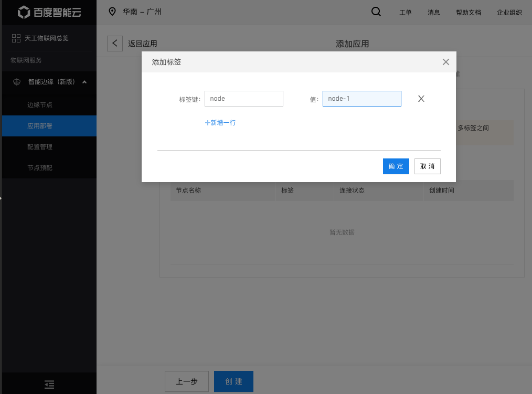Open 企业组织 menu
The width and height of the screenshot is (532, 394).
click(509, 13)
